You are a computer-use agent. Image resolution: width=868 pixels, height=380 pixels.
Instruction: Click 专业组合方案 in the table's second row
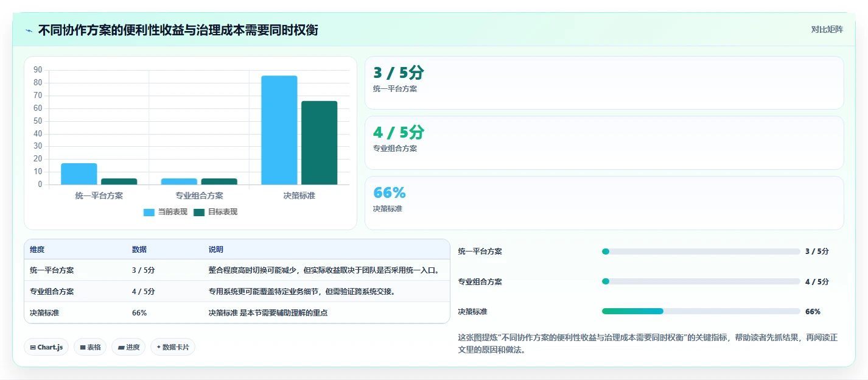pyautogui.click(x=52, y=291)
